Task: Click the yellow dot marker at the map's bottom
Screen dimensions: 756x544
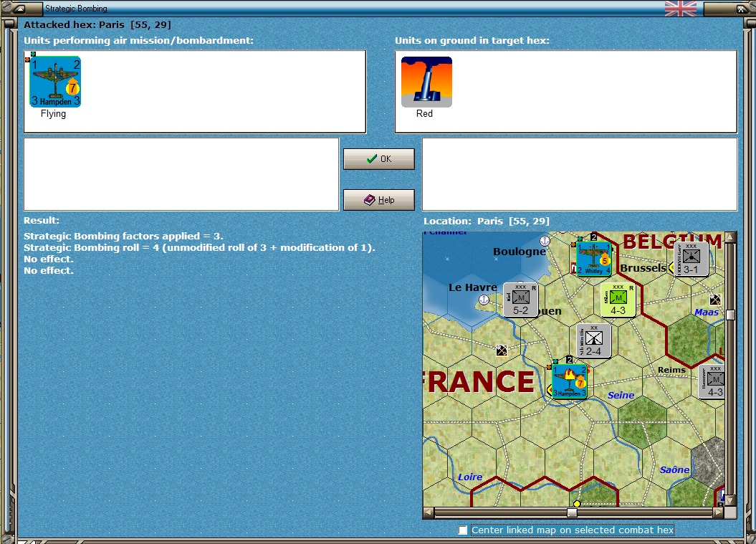Action: [x=577, y=503]
